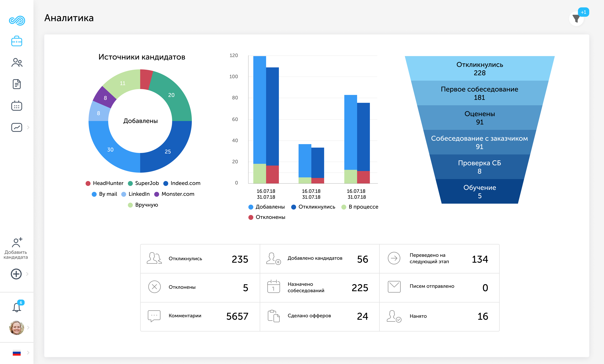Open the vacancies briefcase icon in sidebar
Image resolution: width=604 pixels, height=364 pixels.
point(17,41)
